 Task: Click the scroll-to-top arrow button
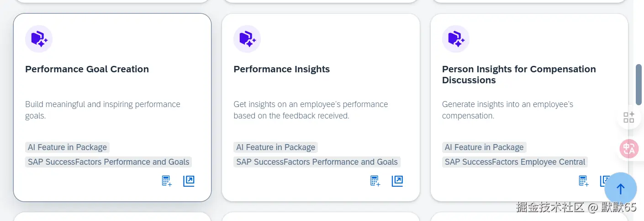[620, 189]
